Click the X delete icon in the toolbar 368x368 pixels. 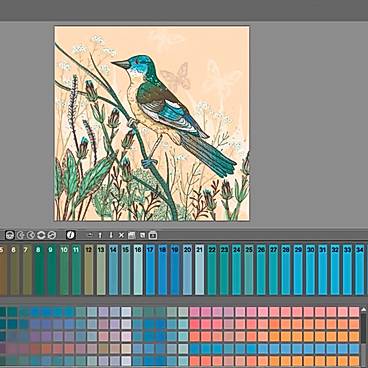pos(121,235)
